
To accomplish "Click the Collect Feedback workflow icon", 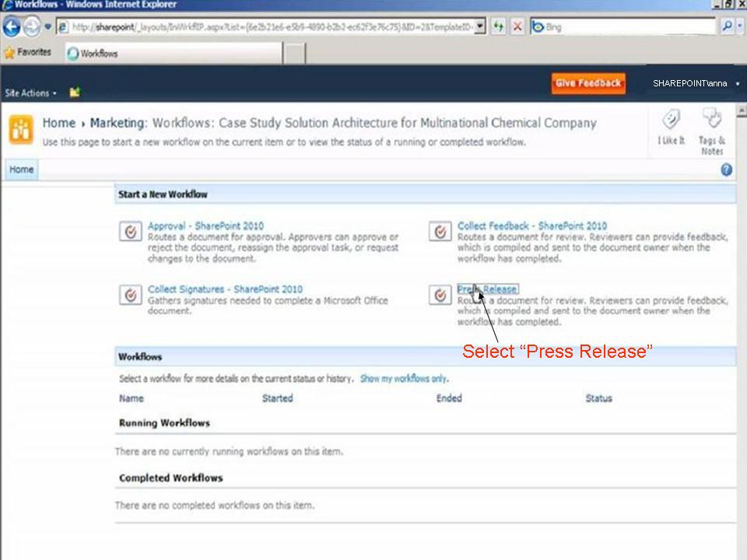I will (x=440, y=232).
